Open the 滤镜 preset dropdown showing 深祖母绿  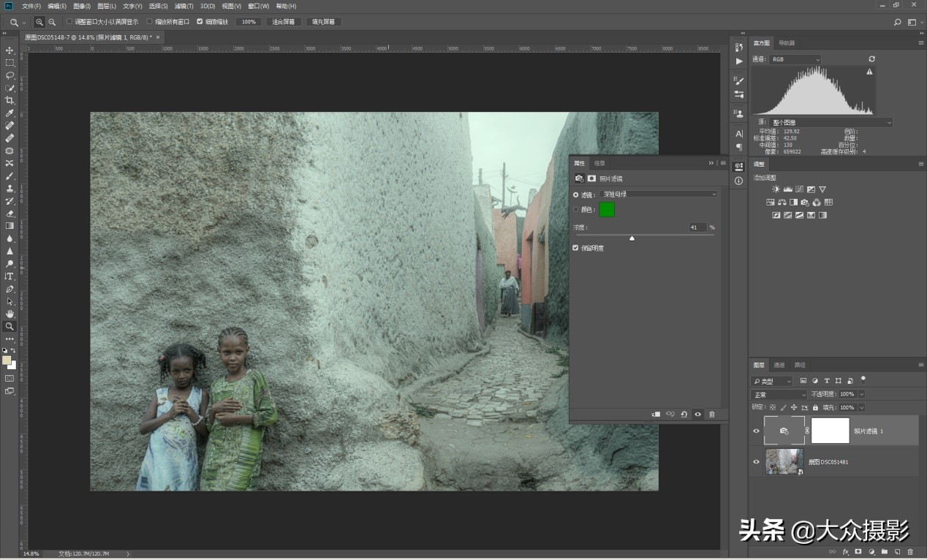click(x=659, y=194)
